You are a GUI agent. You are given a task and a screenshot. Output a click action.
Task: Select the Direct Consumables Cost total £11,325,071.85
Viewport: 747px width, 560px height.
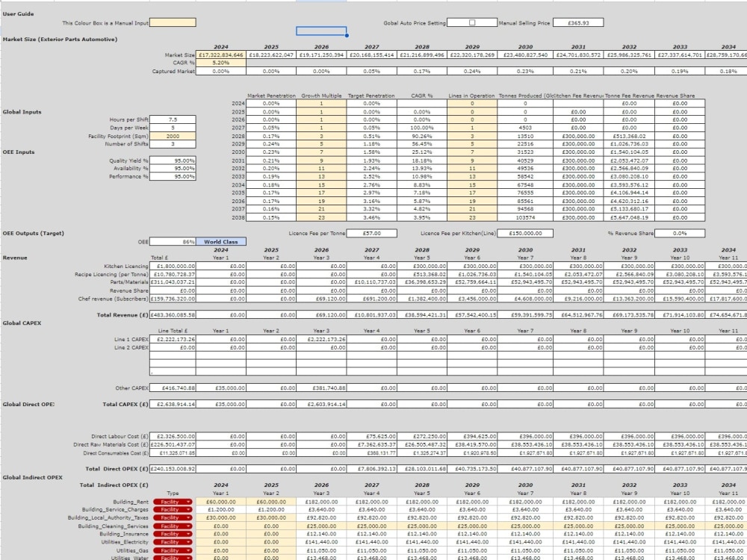click(x=173, y=452)
